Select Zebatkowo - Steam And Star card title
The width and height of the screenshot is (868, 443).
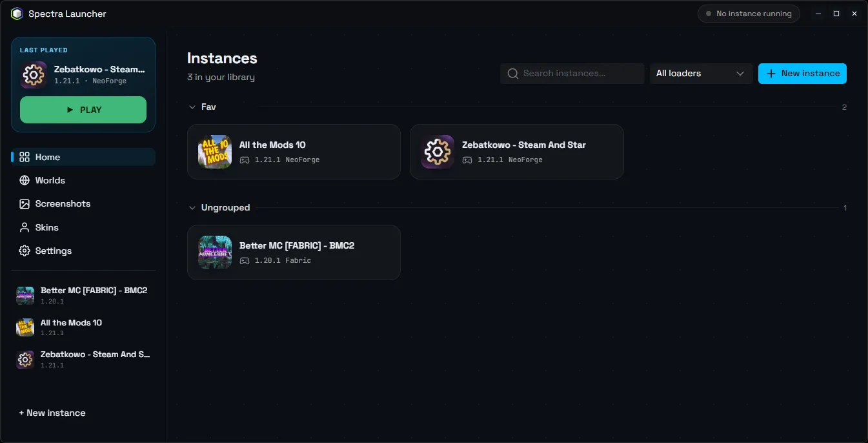(x=524, y=145)
